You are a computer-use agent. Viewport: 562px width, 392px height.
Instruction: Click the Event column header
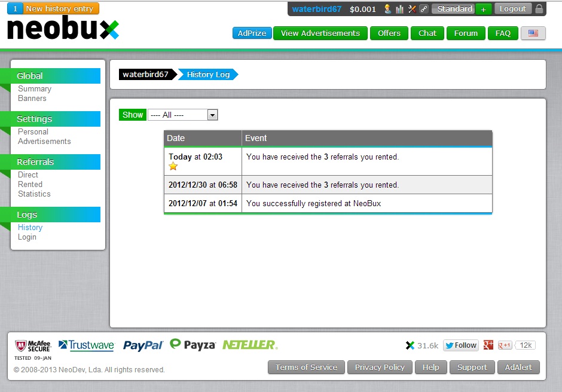pos(367,138)
